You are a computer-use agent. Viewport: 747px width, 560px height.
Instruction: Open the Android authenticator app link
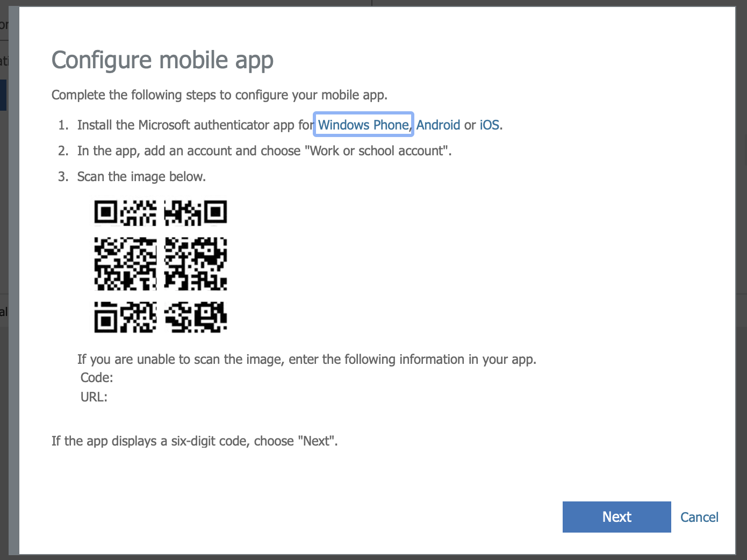(x=438, y=125)
